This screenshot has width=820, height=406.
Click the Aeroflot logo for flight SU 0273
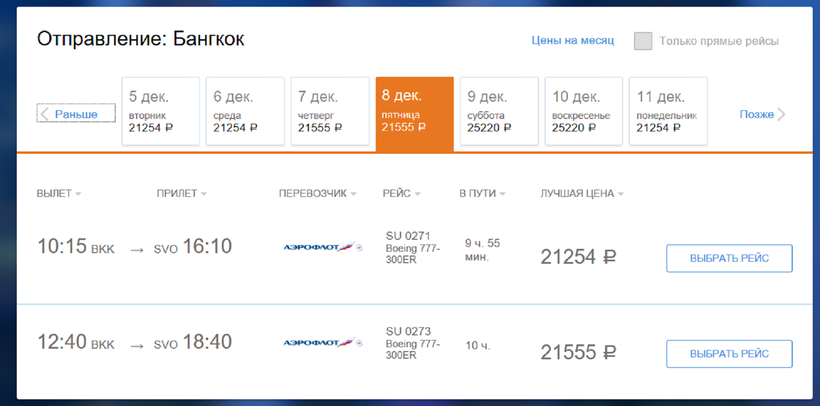coord(323,343)
